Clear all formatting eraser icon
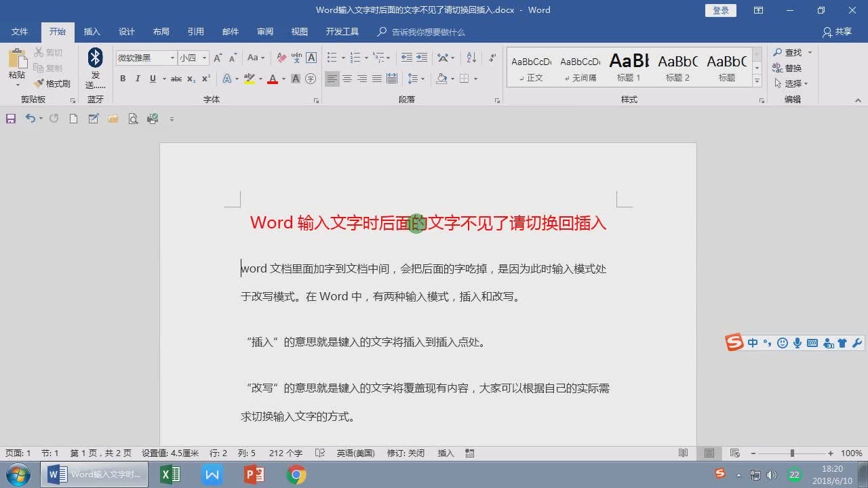 (x=281, y=58)
